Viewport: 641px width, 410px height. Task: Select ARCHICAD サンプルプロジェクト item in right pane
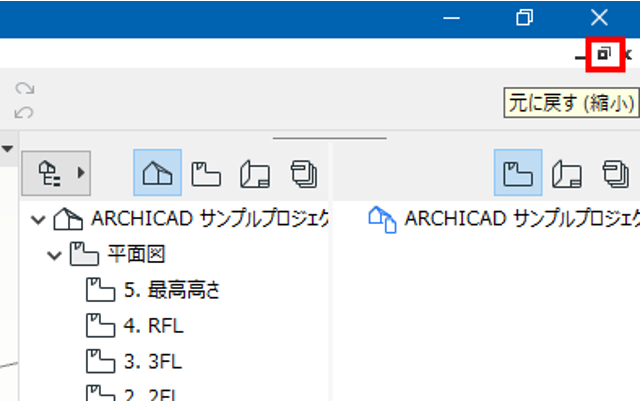(x=522, y=219)
